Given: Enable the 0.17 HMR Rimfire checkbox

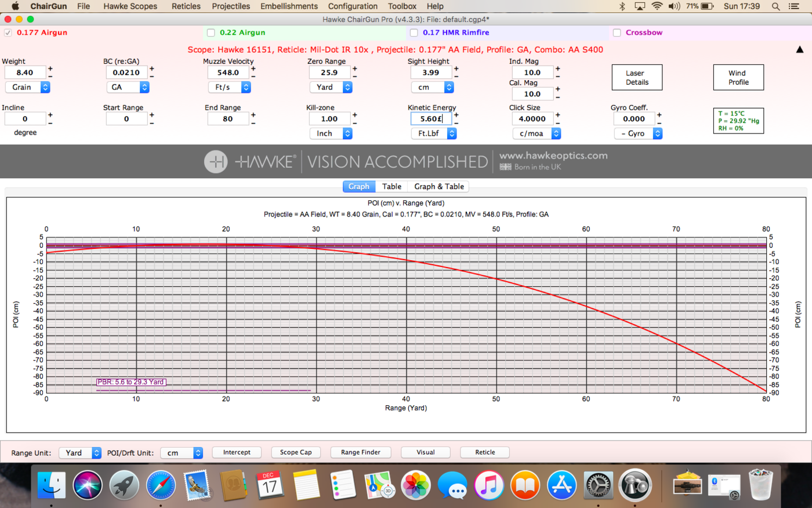Looking at the screenshot, I should (x=414, y=33).
